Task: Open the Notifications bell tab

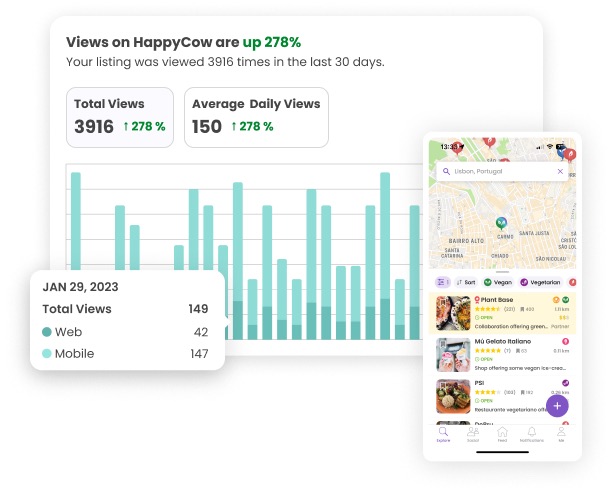Action: (532, 434)
